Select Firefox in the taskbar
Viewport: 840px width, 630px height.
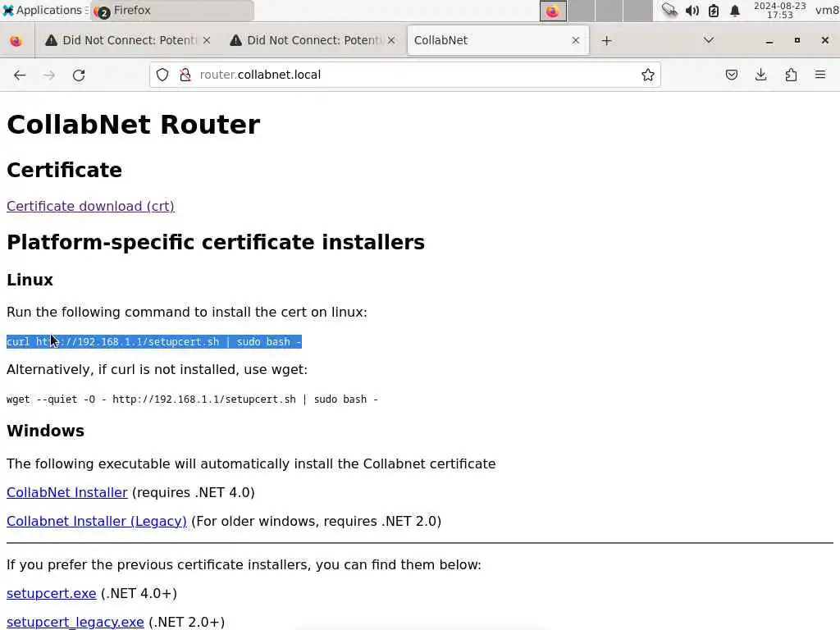tap(172, 10)
